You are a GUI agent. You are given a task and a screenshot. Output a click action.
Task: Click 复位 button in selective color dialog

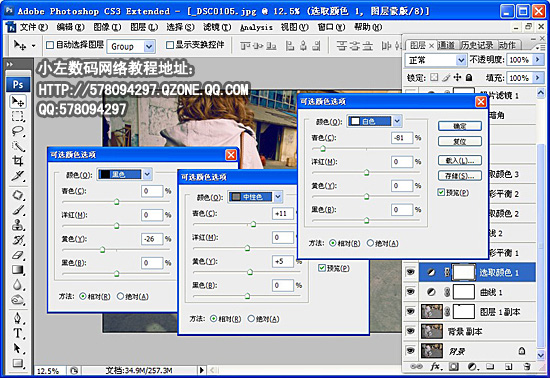point(460,142)
